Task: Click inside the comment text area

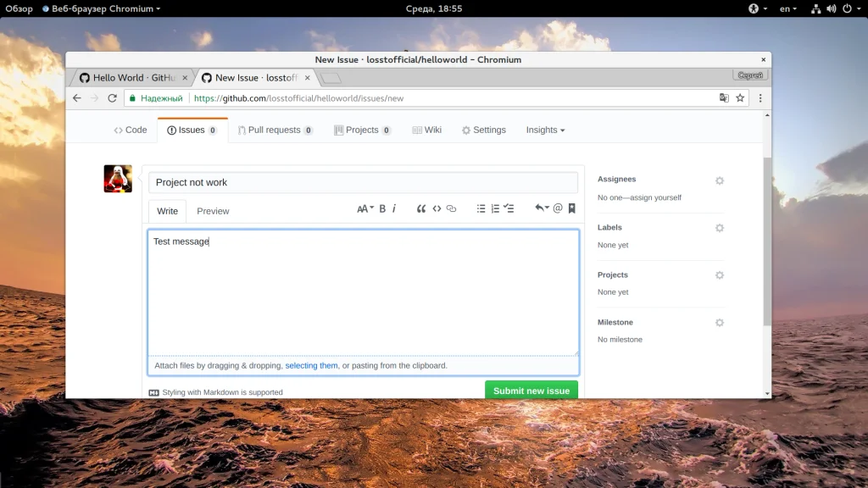Action: (363, 292)
